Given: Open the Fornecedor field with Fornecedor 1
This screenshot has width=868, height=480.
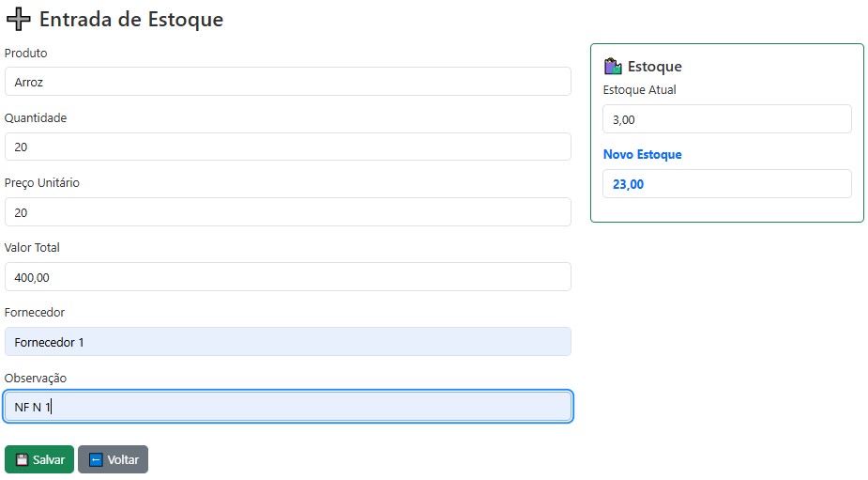Looking at the screenshot, I should click(x=287, y=342).
